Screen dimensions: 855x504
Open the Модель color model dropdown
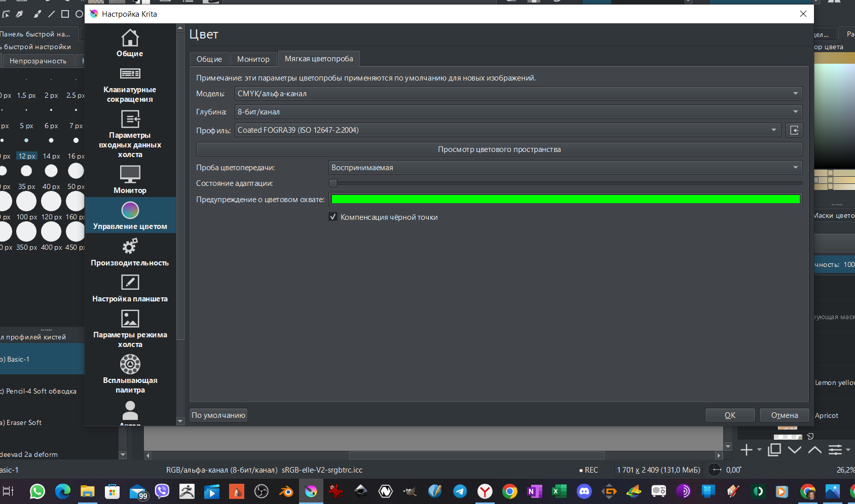click(x=518, y=94)
